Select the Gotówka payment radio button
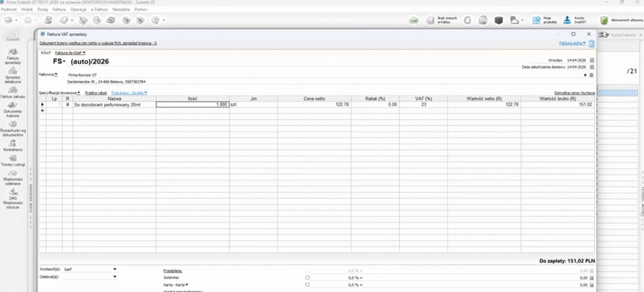This screenshot has width=644, height=292. point(308,277)
